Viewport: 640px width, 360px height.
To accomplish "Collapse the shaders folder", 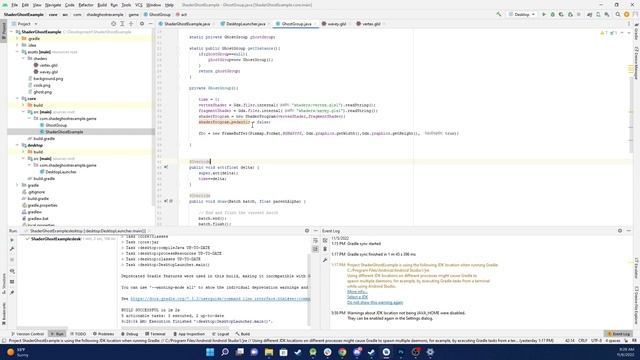I will (x=23, y=58).
